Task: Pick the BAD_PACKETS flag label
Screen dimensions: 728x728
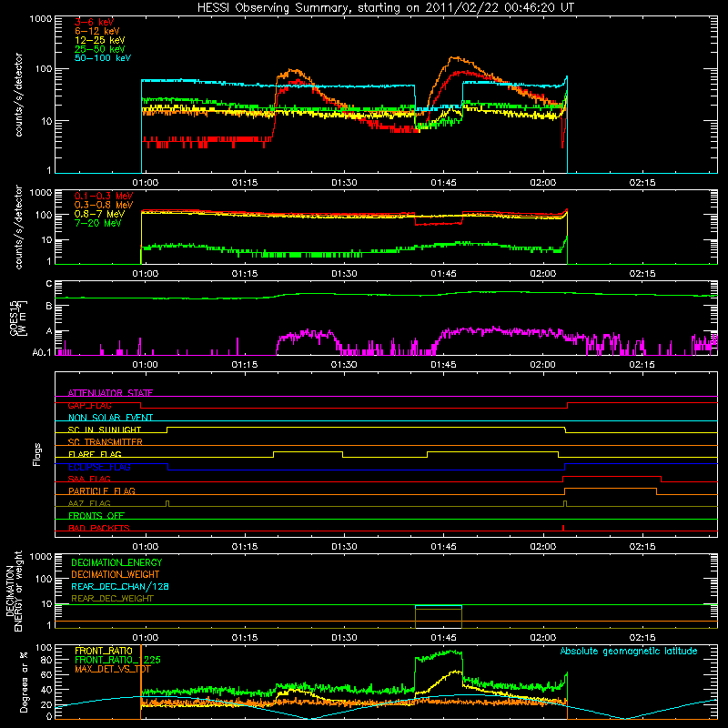Action: [99, 528]
